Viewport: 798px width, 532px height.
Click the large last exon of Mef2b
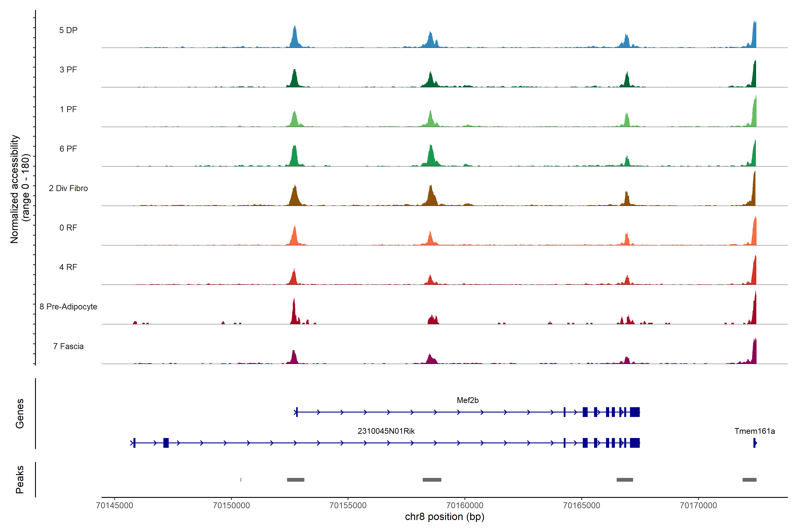[634, 412]
